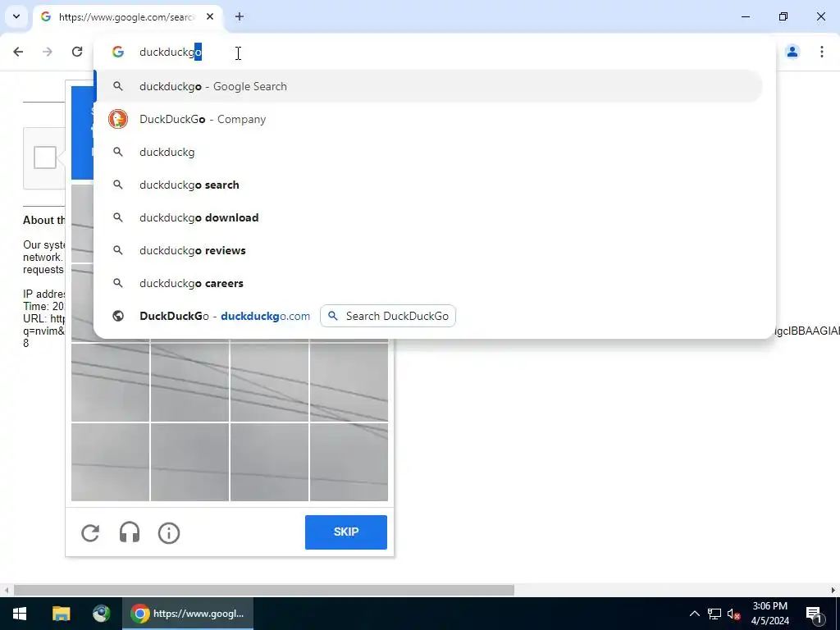Open the Windows Start menu
Screen dimensions: 840x630
[x=20, y=614]
